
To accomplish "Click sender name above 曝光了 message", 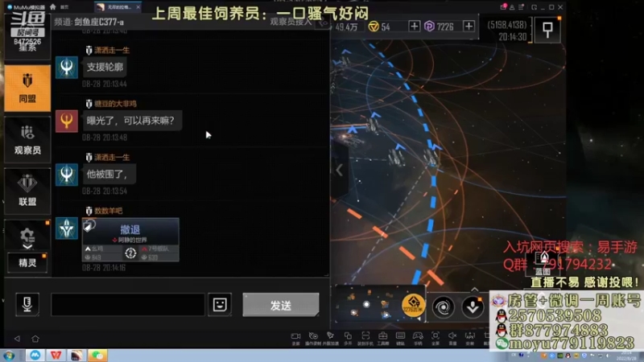I will click(x=115, y=104).
